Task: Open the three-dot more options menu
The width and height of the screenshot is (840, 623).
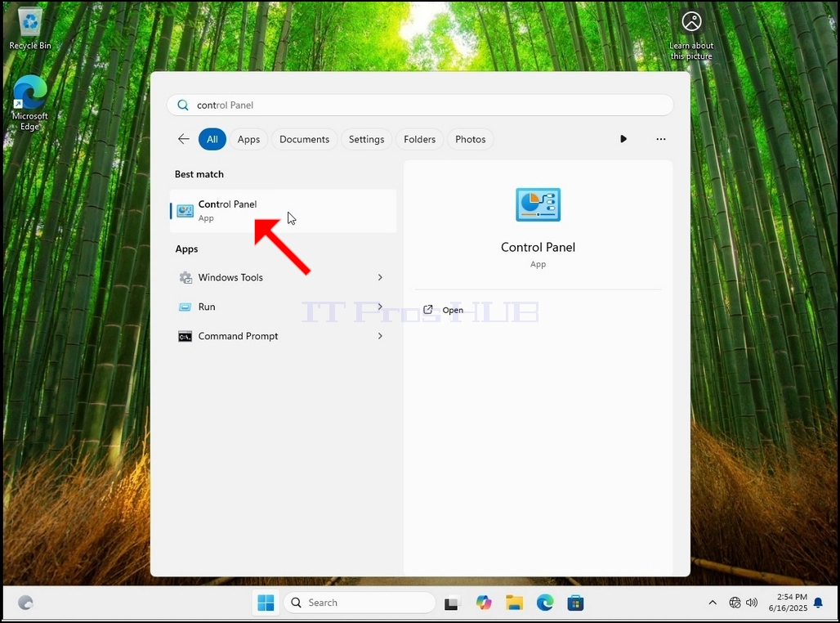Action: (660, 139)
